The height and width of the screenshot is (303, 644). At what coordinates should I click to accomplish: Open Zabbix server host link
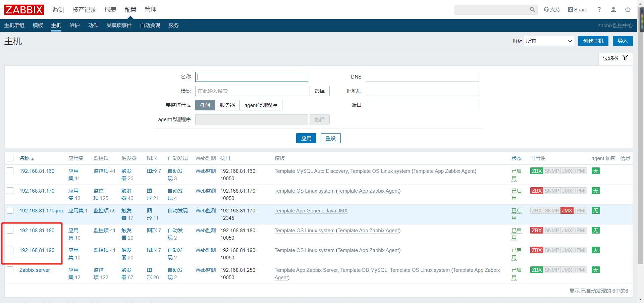[35, 270]
